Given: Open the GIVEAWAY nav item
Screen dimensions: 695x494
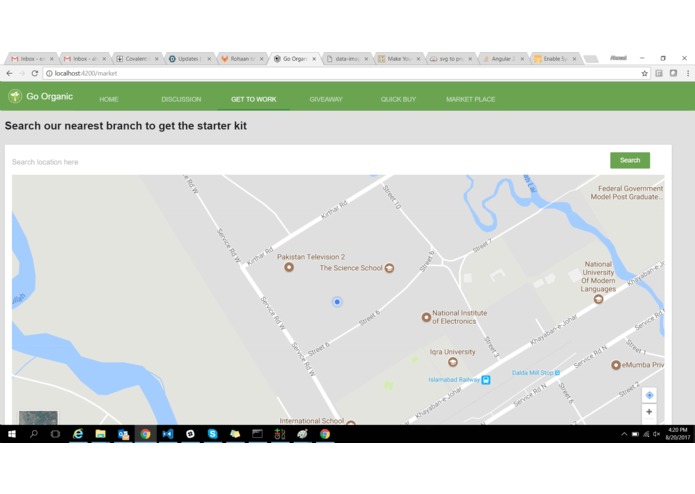Looking at the screenshot, I should [326, 99].
